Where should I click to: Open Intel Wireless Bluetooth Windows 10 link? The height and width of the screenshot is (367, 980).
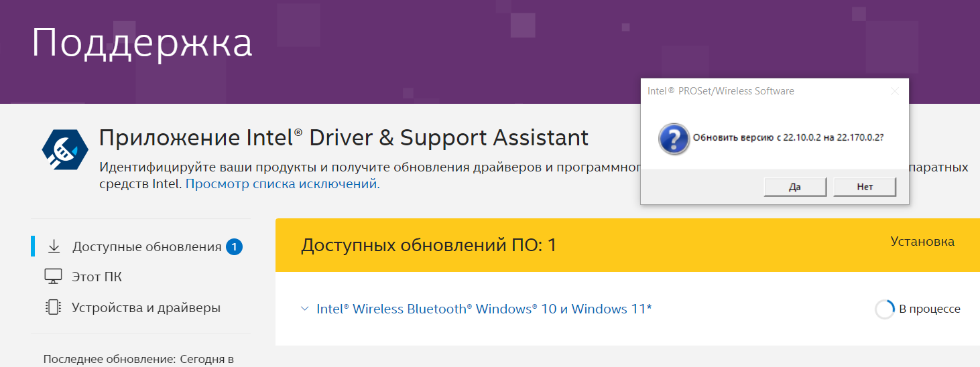484,309
